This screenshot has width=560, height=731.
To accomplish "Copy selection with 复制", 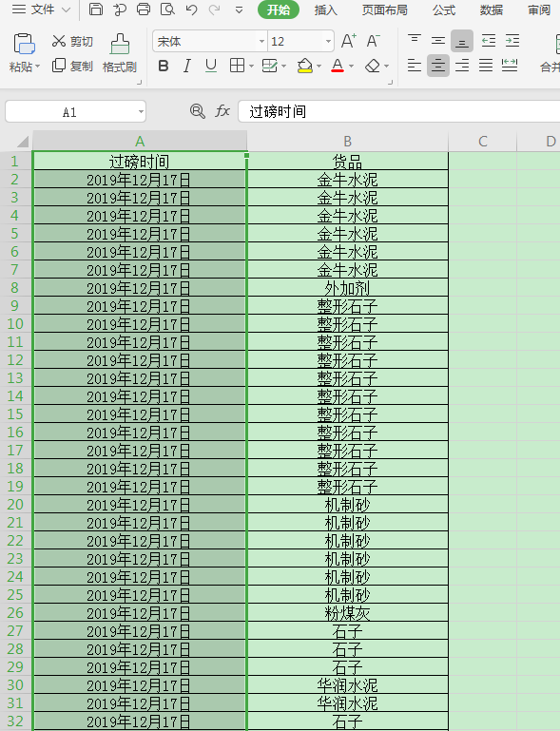I will (x=72, y=66).
